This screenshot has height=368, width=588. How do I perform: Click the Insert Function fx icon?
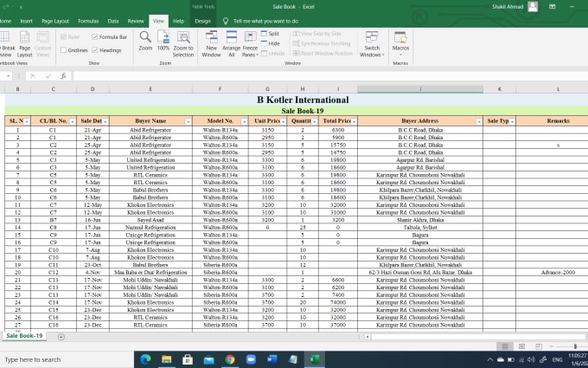click(x=63, y=76)
